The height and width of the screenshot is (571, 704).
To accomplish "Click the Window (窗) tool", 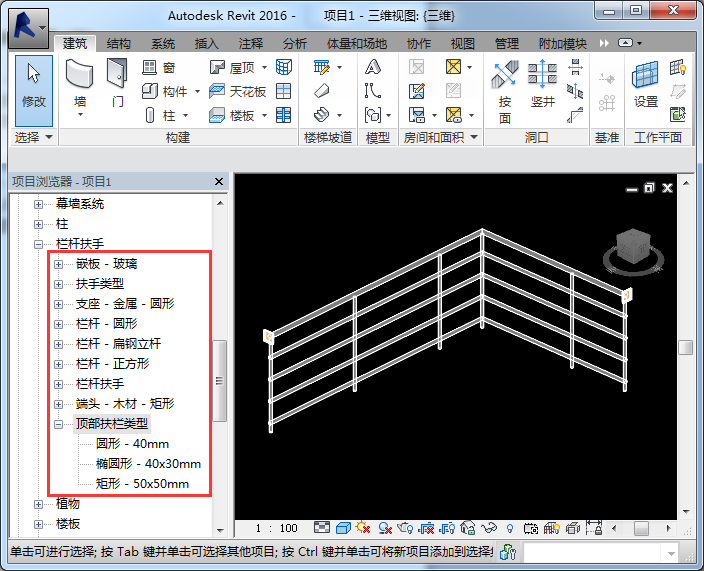I will pos(159,67).
